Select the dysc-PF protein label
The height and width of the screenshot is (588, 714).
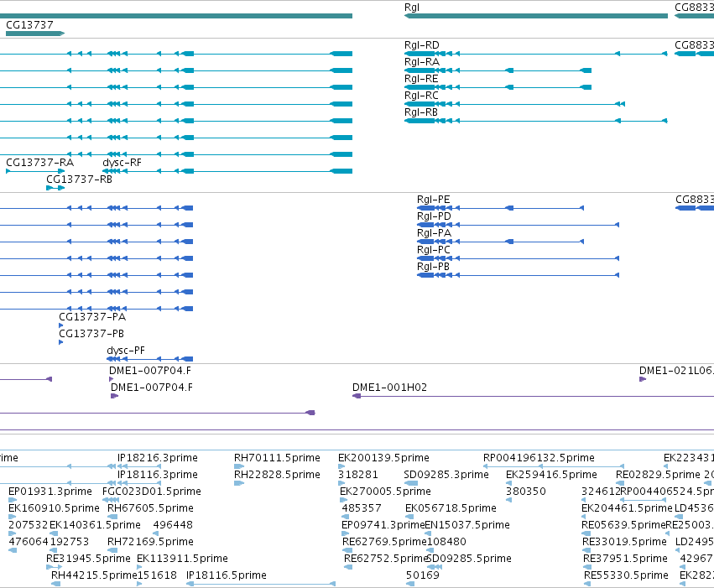[126, 351]
